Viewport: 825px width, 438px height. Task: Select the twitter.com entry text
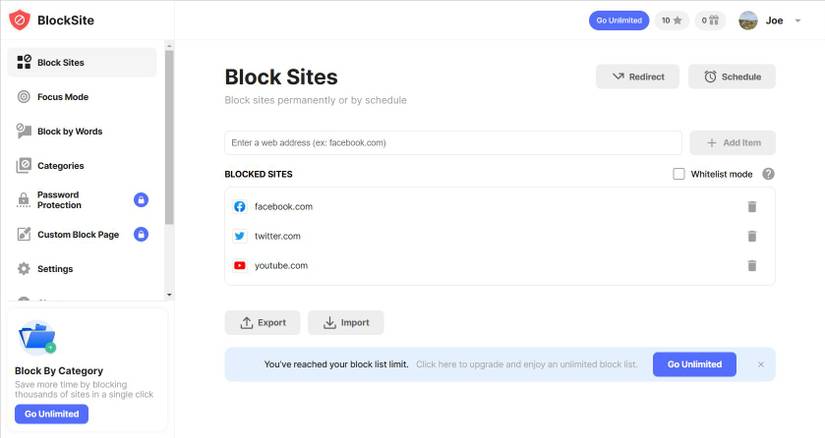[x=277, y=236]
